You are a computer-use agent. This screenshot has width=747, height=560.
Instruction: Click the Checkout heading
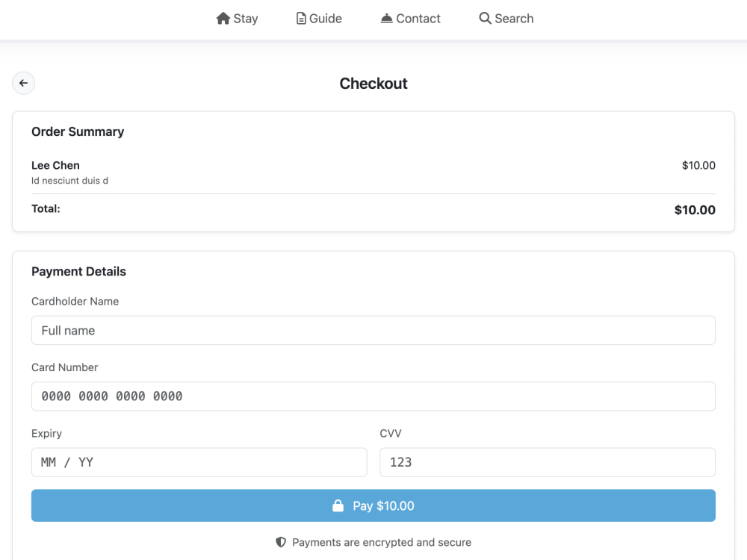373,84
